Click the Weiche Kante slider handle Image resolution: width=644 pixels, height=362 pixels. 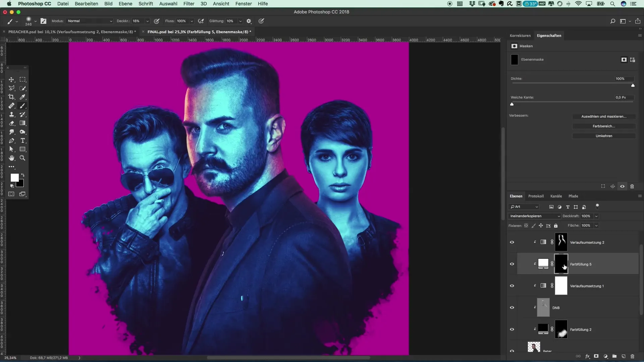pos(512,104)
